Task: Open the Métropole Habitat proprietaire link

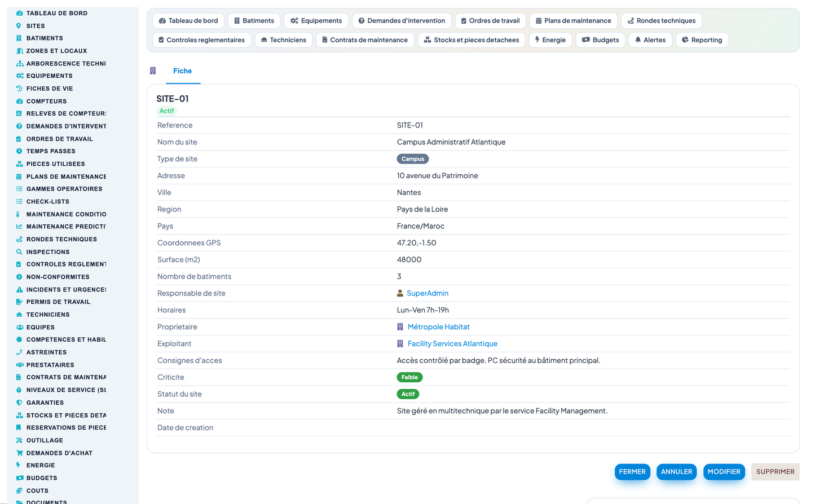Action: (x=439, y=327)
